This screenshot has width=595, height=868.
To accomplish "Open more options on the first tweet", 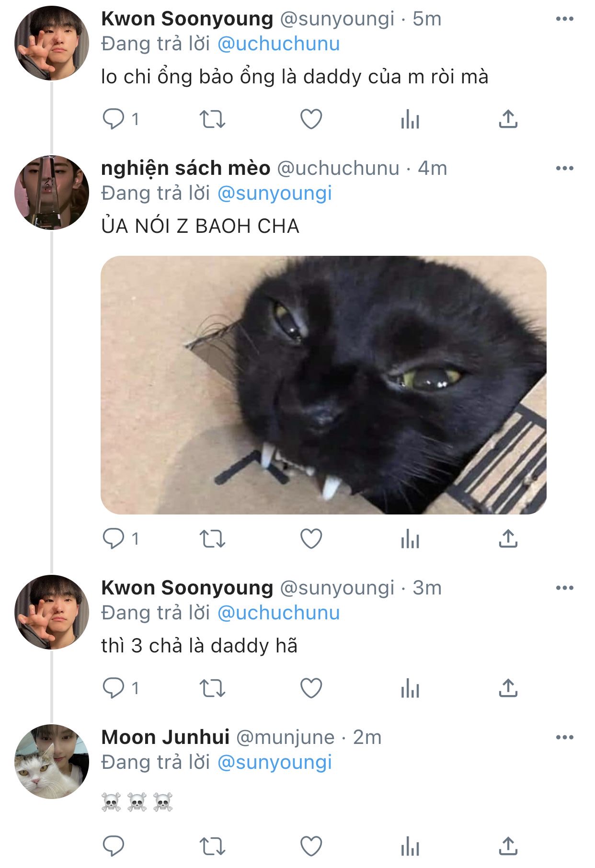I will (565, 19).
